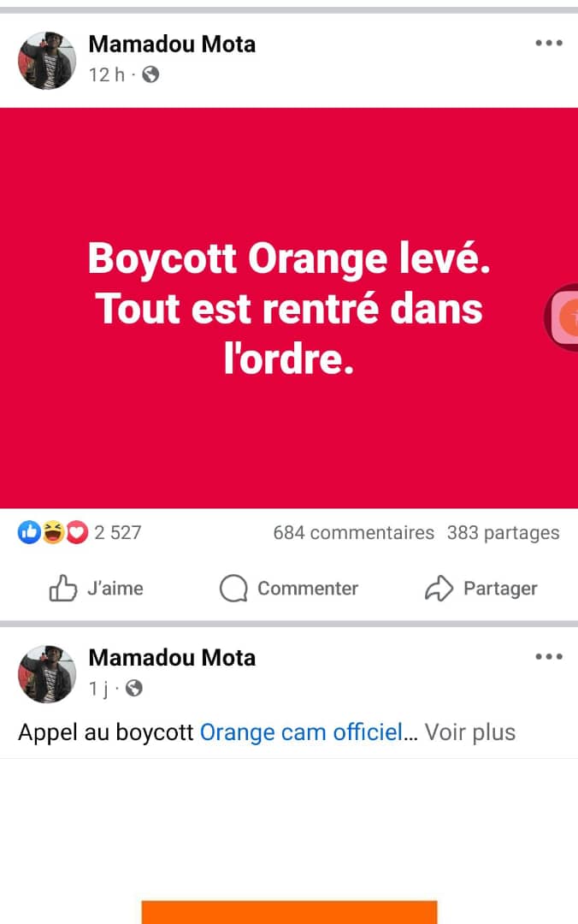This screenshot has width=578, height=924.
Task: Tap the floating orange bubble at right edge
Action: 564,317
